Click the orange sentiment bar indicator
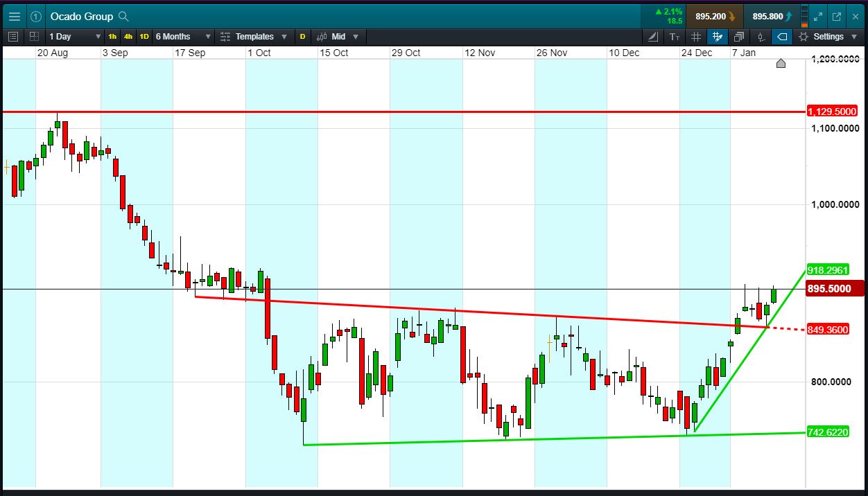Image resolution: width=868 pixels, height=496 pixels. [x=804, y=16]
